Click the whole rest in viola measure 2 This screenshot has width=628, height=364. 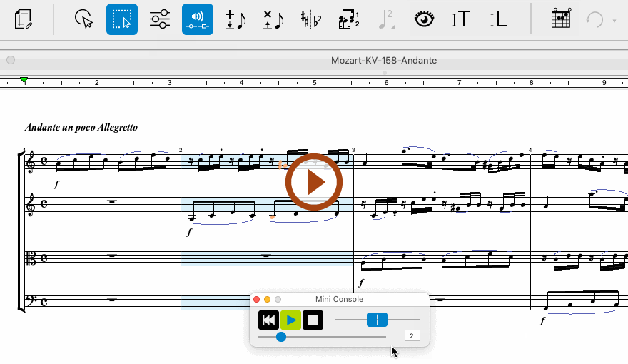pos(266,255)
